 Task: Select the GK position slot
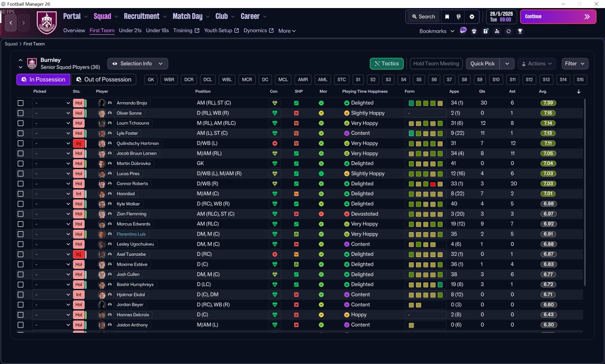click(x=151, y=79)
